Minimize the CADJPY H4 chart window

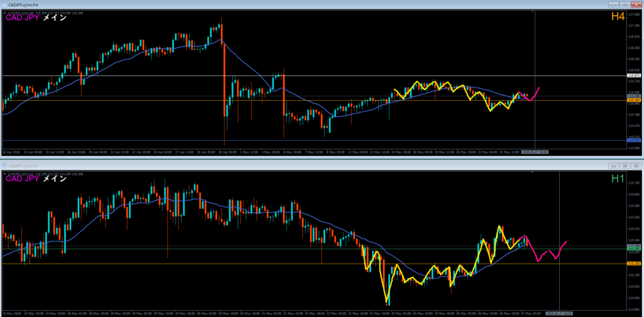614,4
